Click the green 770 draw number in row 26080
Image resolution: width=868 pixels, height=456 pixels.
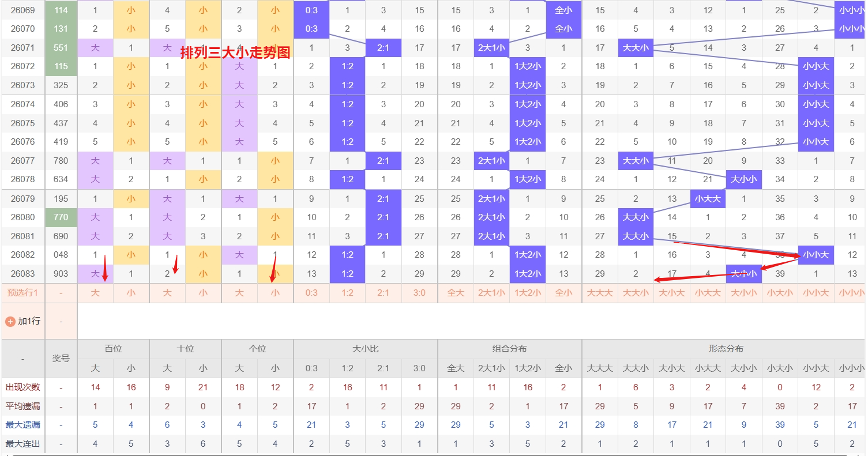61,217
